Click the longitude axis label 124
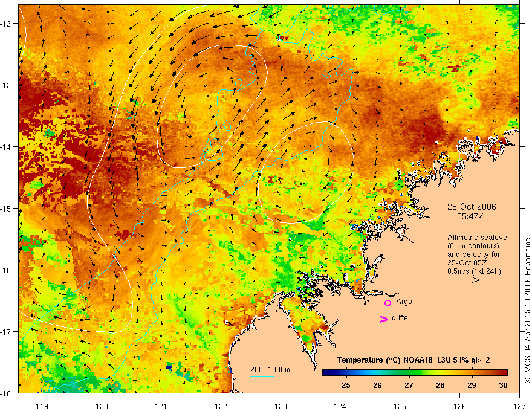This screenshot has width=532, height=411. coord(340,406)
